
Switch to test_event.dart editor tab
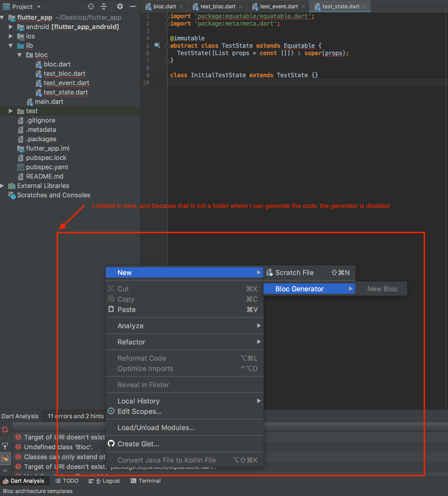pyautogui.click(x=275, y=6)
